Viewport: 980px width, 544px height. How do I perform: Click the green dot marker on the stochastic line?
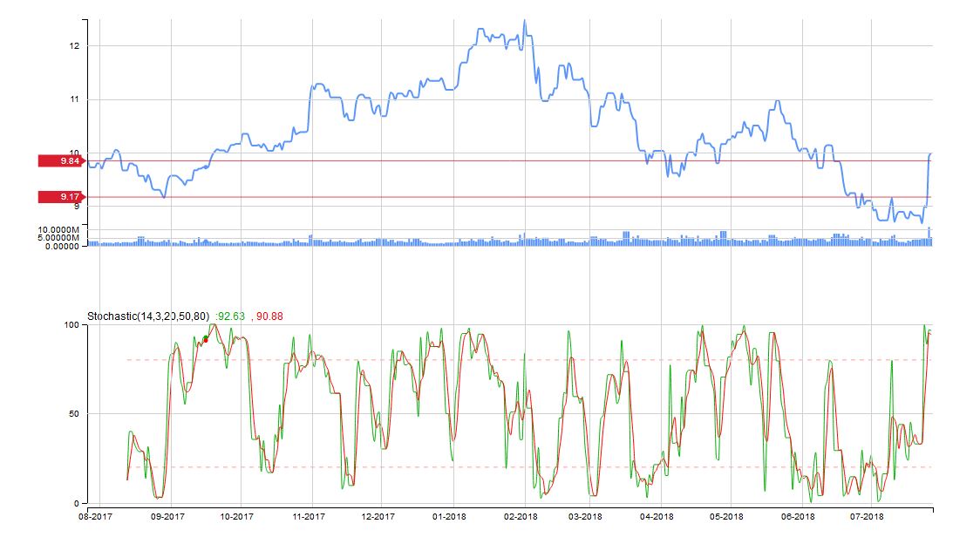point(206,338)
